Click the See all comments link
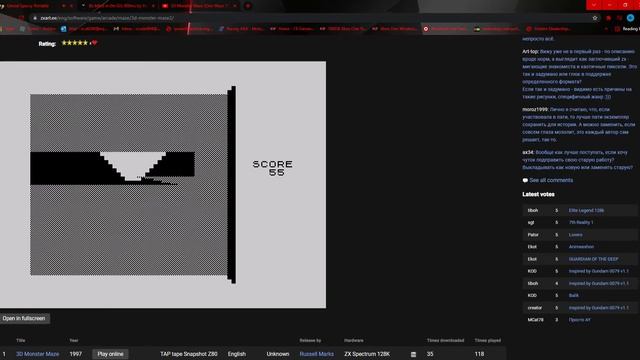Viewport: 640px width, 360px height. tap(551, 180)
